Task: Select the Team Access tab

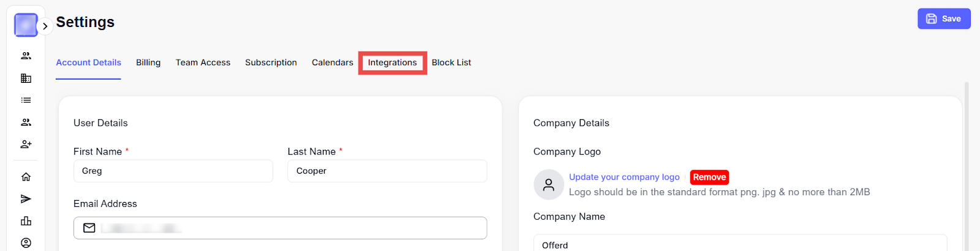Action: 203,63
